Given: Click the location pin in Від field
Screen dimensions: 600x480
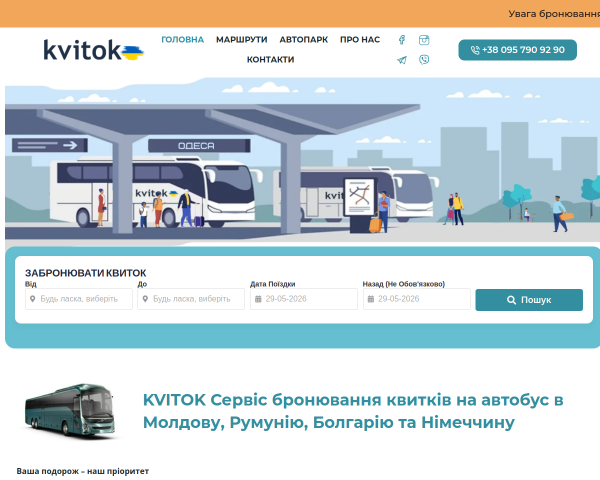Looking at the screenshot, I should point(33,299).
